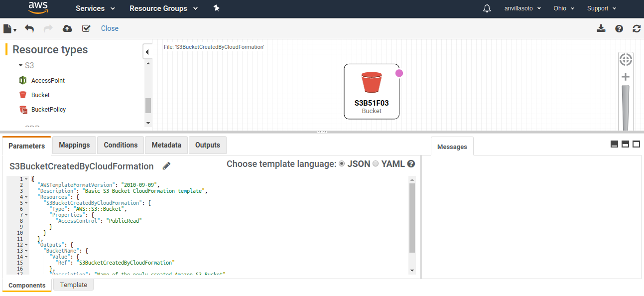This screenshot has height=296, width=644.
Task: Select JSON template language
Action: pyautogui.click(x=342, y=163)
